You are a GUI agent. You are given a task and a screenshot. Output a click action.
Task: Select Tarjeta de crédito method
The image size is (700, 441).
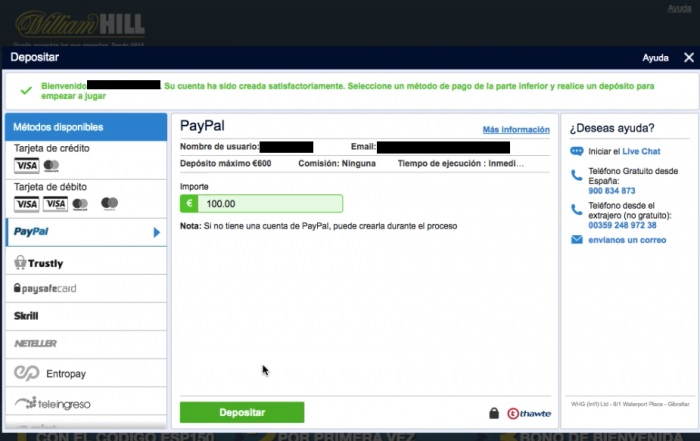point(86,160)
